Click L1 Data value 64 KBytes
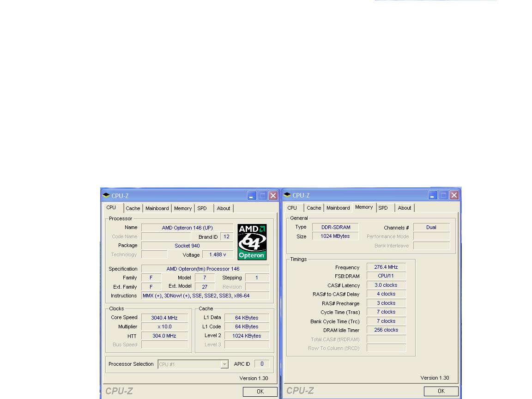532x399 pixels. click(x=247, y=318)
